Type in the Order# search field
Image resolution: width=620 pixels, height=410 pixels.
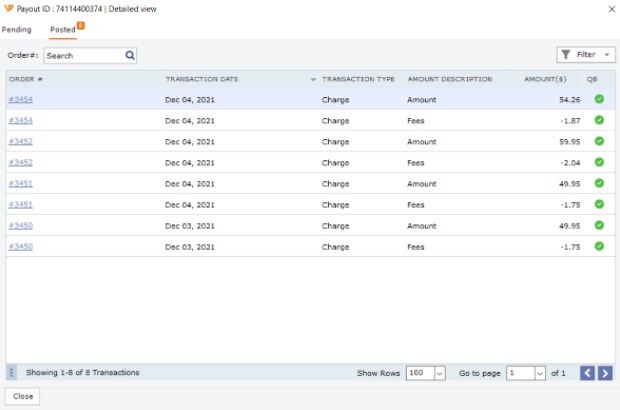click(x=83, y=56)
